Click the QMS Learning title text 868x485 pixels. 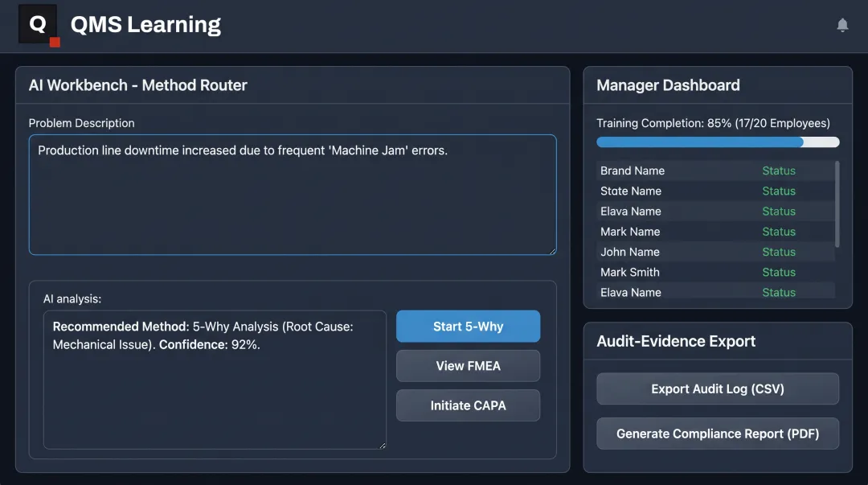(145, 24)
